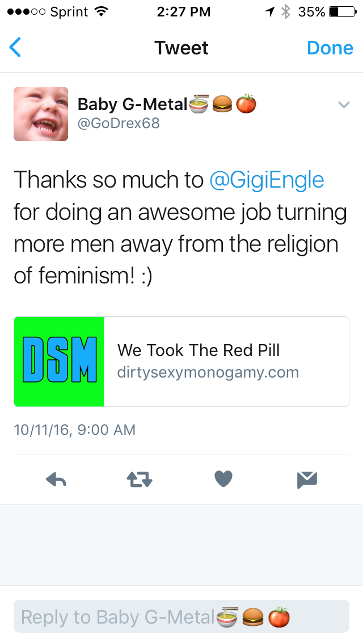The height and width of the screenshot is (644, 363).
Task: Open the We Took The Red Pill link card
Action: click(181, 362)
